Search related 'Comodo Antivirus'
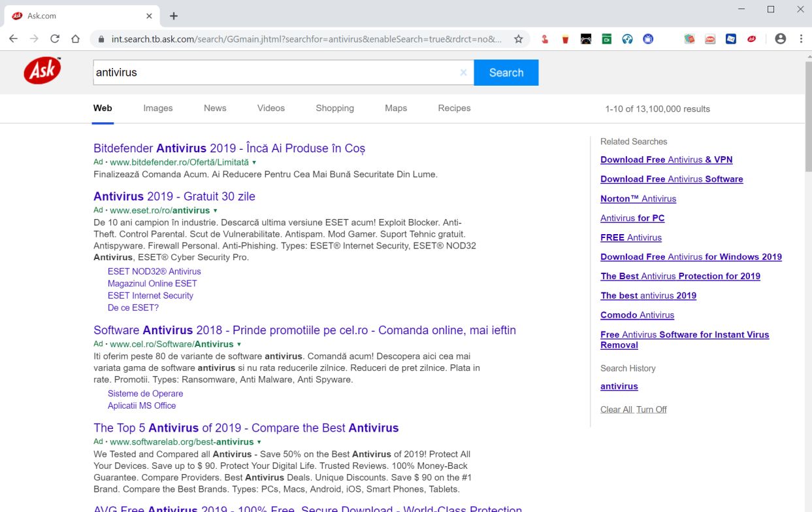Viewport: 812px width, 512px height. coord(637,315)
